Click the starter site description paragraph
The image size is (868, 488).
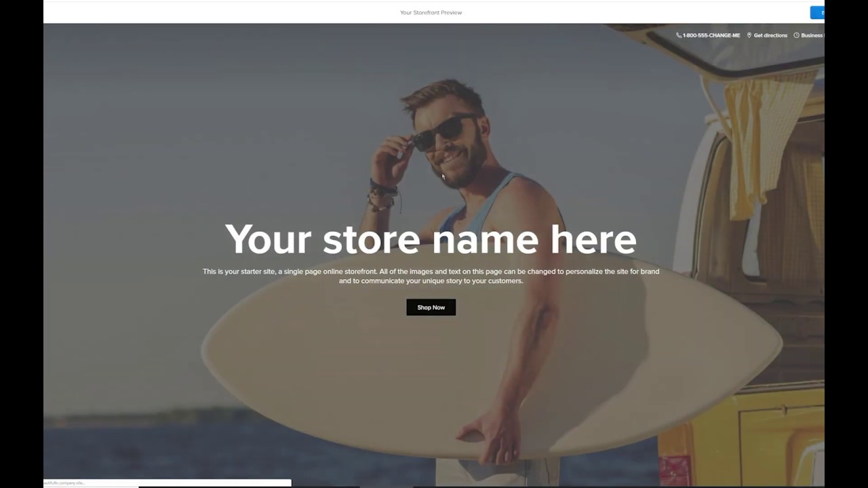(x=431, y=276)
